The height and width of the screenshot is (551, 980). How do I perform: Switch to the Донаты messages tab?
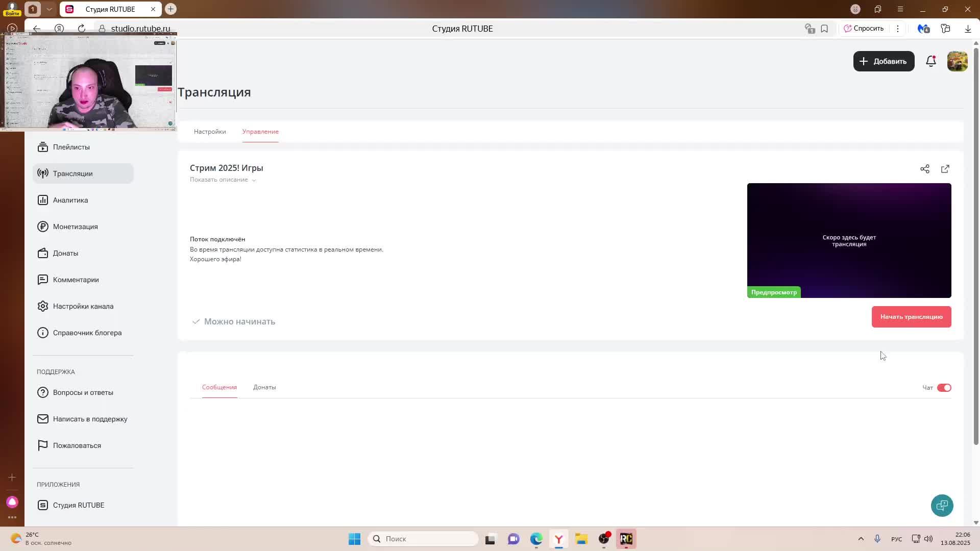[264, 387]
